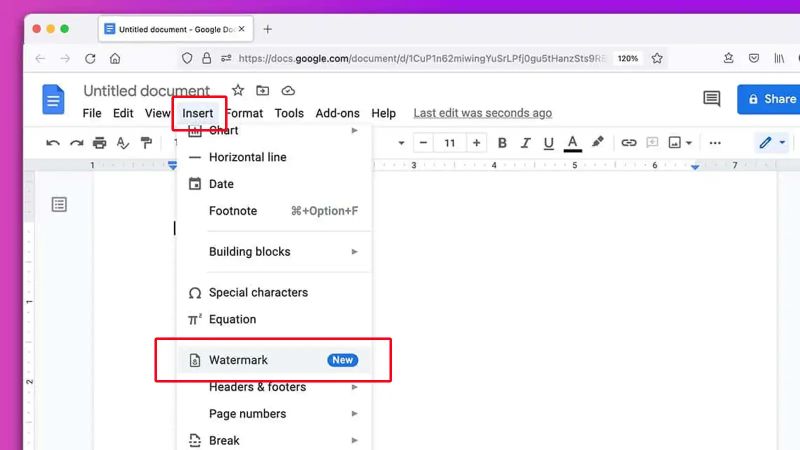Reload the browser page
Screen dimensions: 800x450
[x=90, y=59]
